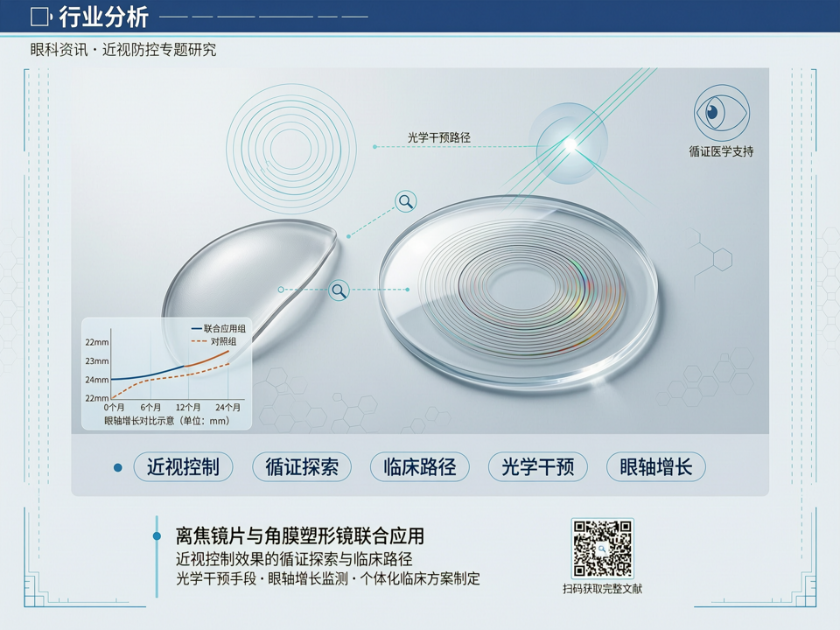Click the 6个月 axis label
The image size is (840, 630).
click(150, 407)
